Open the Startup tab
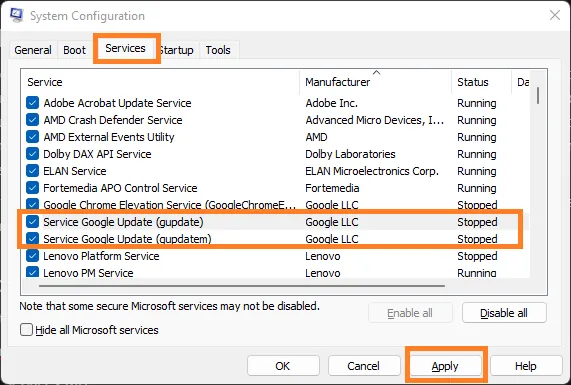 coord(177,50)
